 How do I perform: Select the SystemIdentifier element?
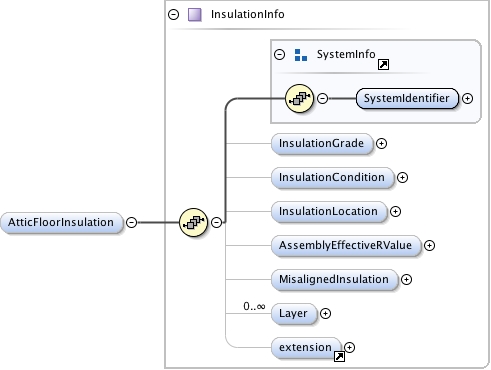[x=407, y=98]
